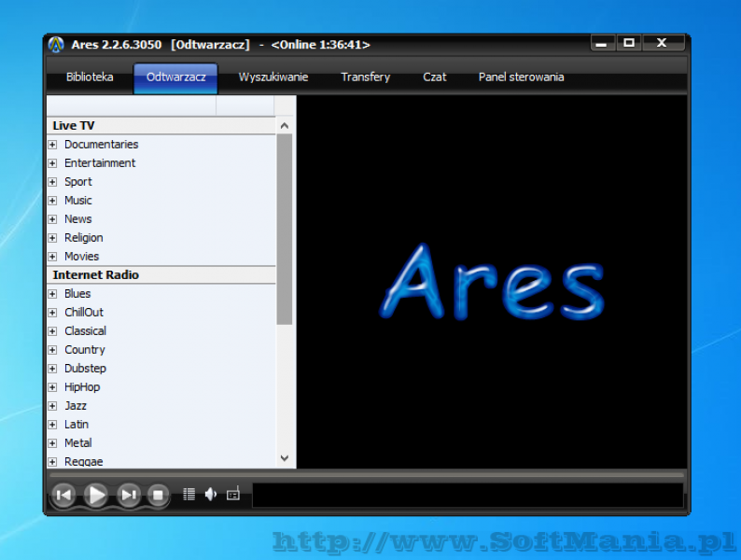Expand the Metal radio genre
The width and height of the screenshot is (741, 560).
(52, 443)
